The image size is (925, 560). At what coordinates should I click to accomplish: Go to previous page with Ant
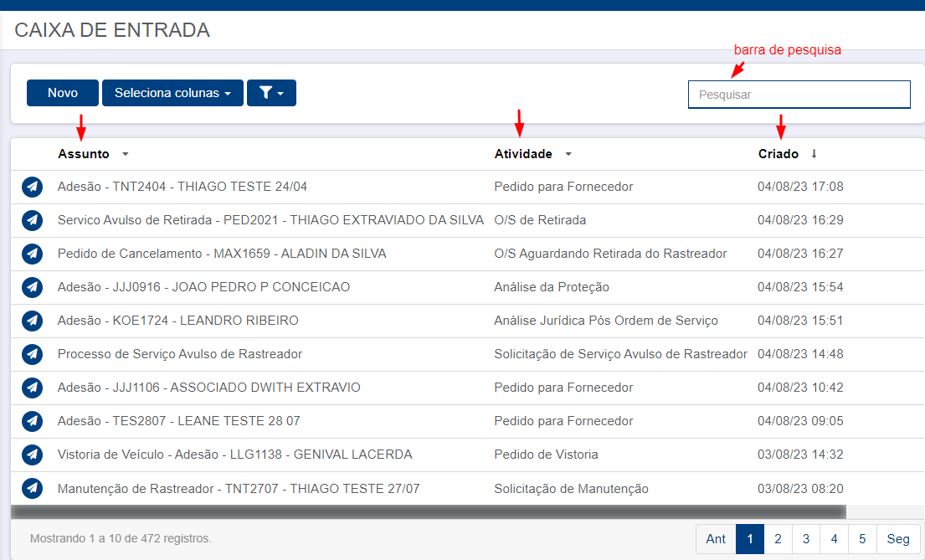[716, 539]
